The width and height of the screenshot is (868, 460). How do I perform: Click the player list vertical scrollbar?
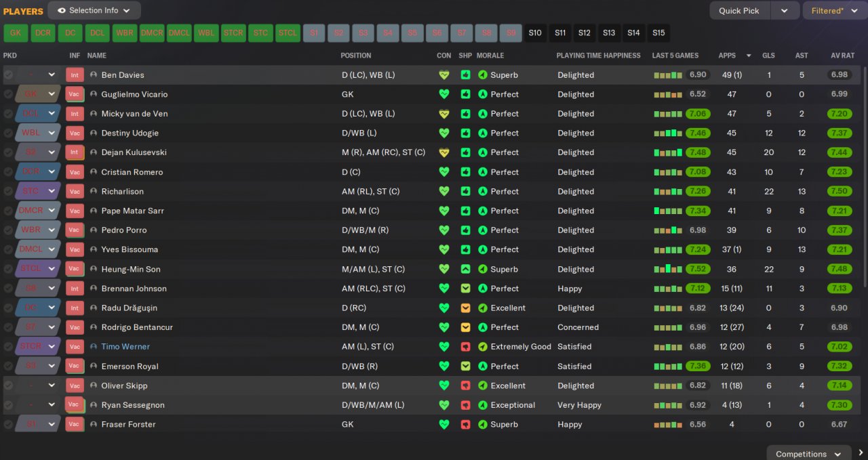(x=864, y=176)
